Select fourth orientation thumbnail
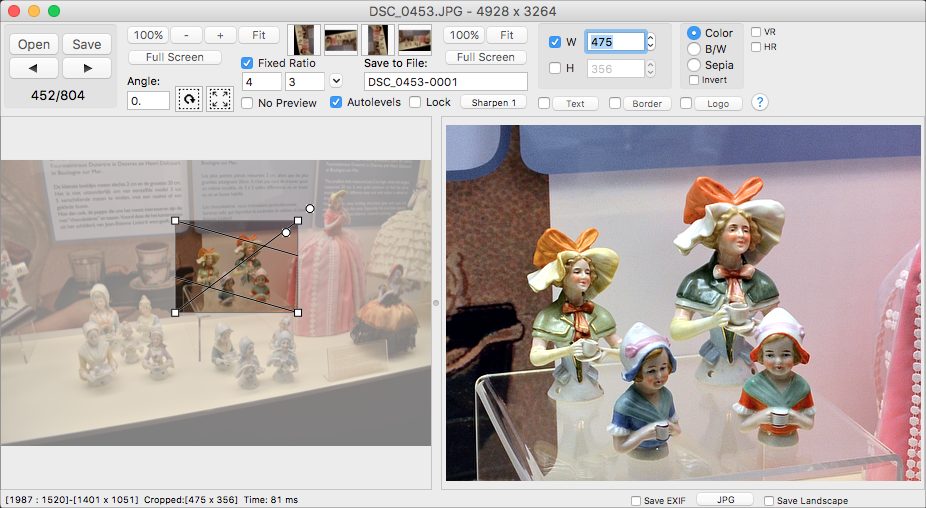This screenshot has width=926, height=508. point(415,40)
